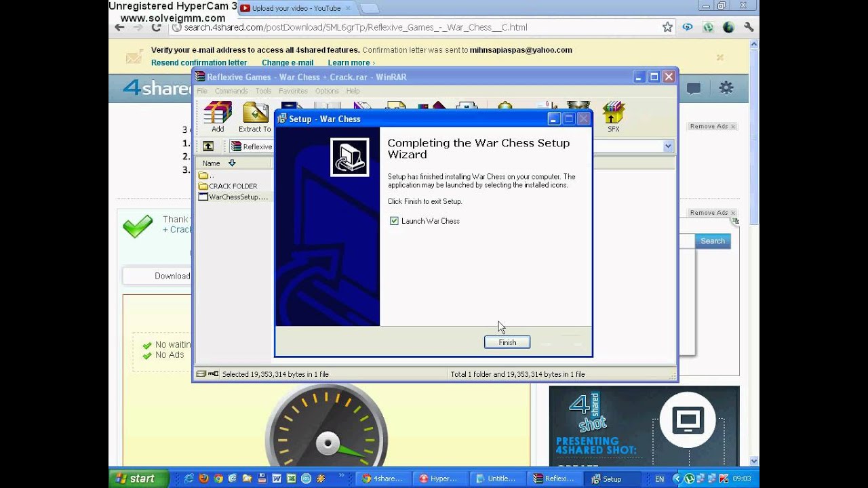This screenshot has width=868, height=488.
Task: Bookmark page with the Chrome star icon
Action: tap(667, 27)
